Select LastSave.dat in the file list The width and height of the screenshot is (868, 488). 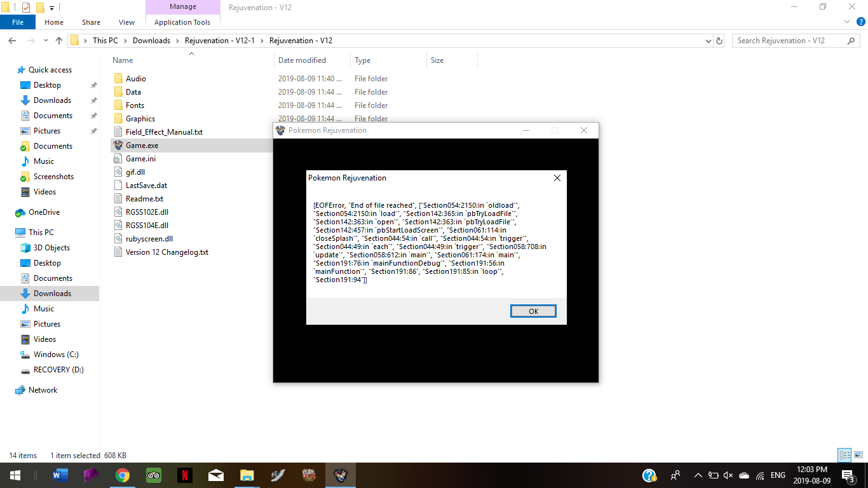coord(146,186)
